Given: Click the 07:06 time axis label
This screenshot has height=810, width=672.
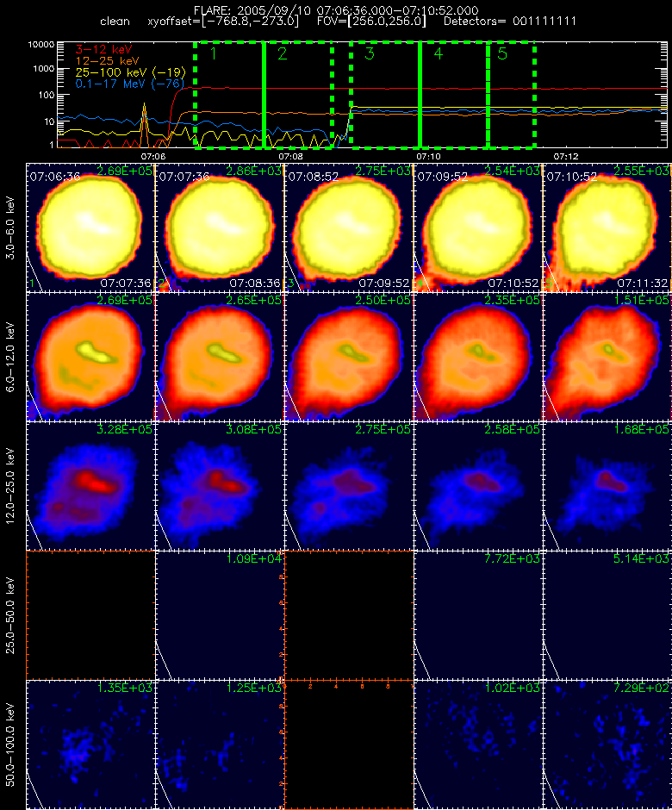Looking at the screenshot, I should tap(152, 156).
